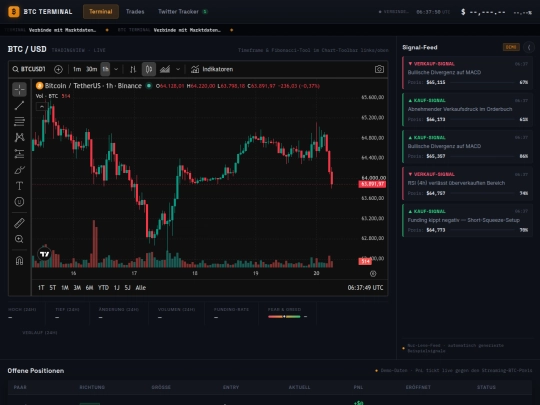Set chart range to YTD
This screenshot has height=405, width=540.
tap(103, 288)
